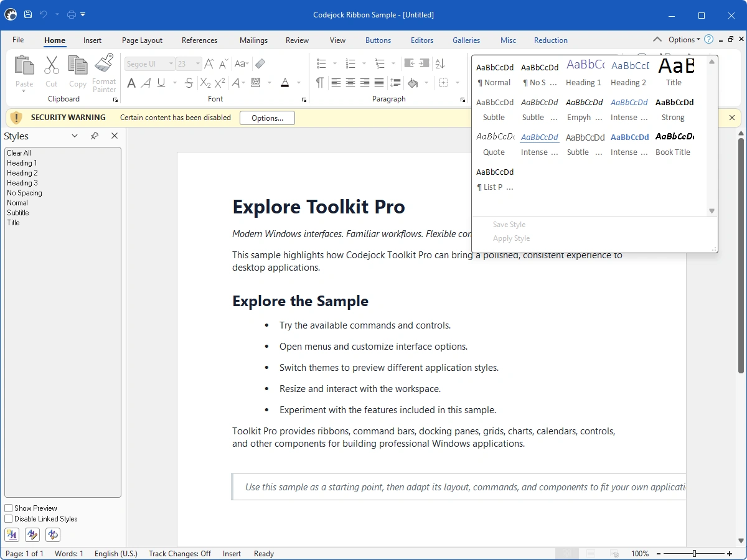This screenshot has width=747, height=560.
Task: Apply superscript formatting
Action: [x=220, y=83]
